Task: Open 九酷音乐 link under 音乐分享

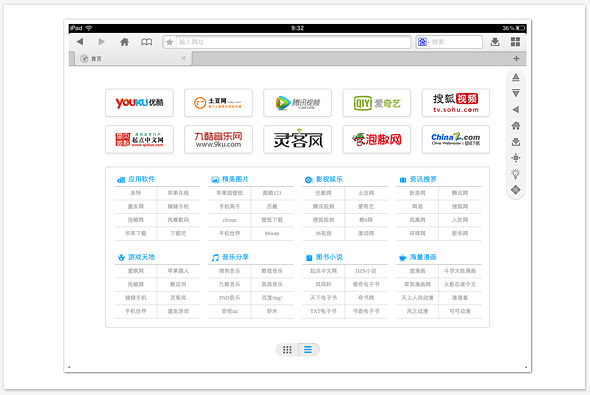Action: tap(230, 284)
